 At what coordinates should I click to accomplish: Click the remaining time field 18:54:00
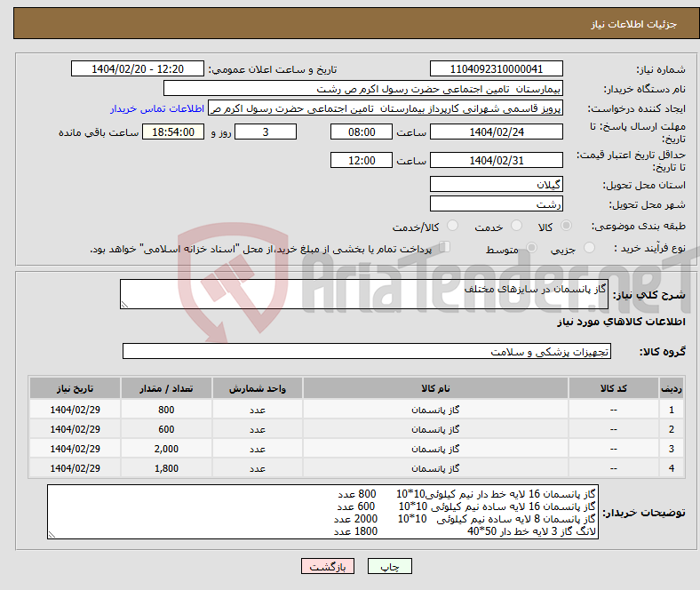[173, 132]
